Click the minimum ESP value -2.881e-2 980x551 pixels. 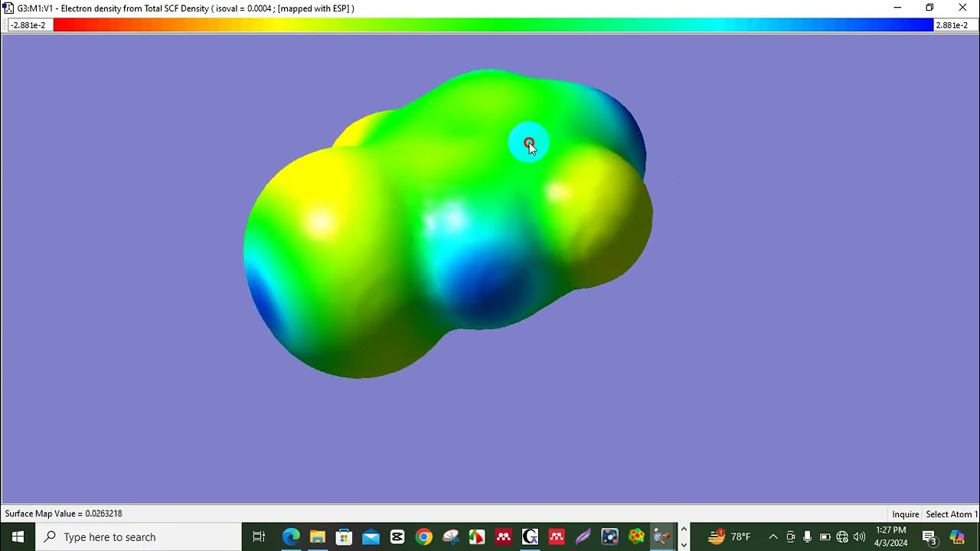[x=28, y=25]
